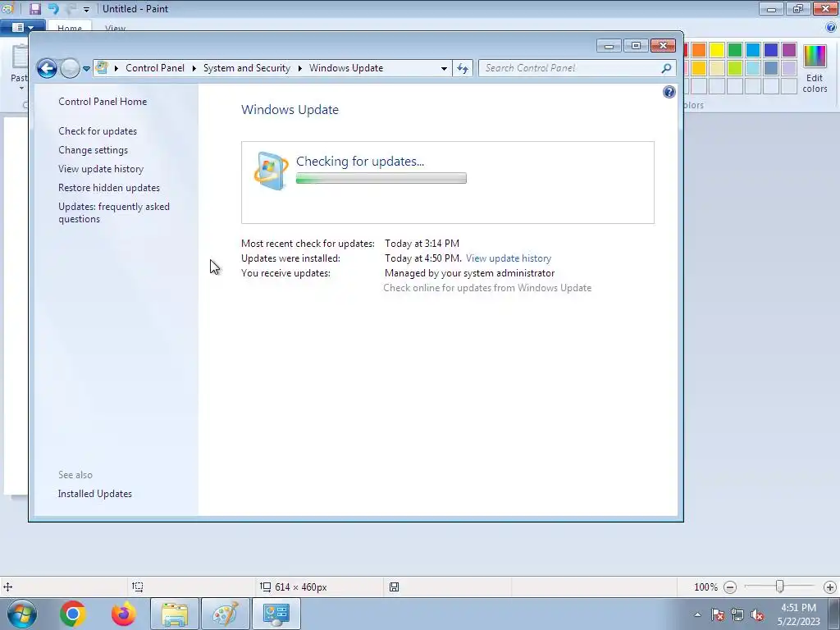The image size is (840, 630).
Task: Click Paste clipboard icon in Paint
Action: [x=20, y=57]
